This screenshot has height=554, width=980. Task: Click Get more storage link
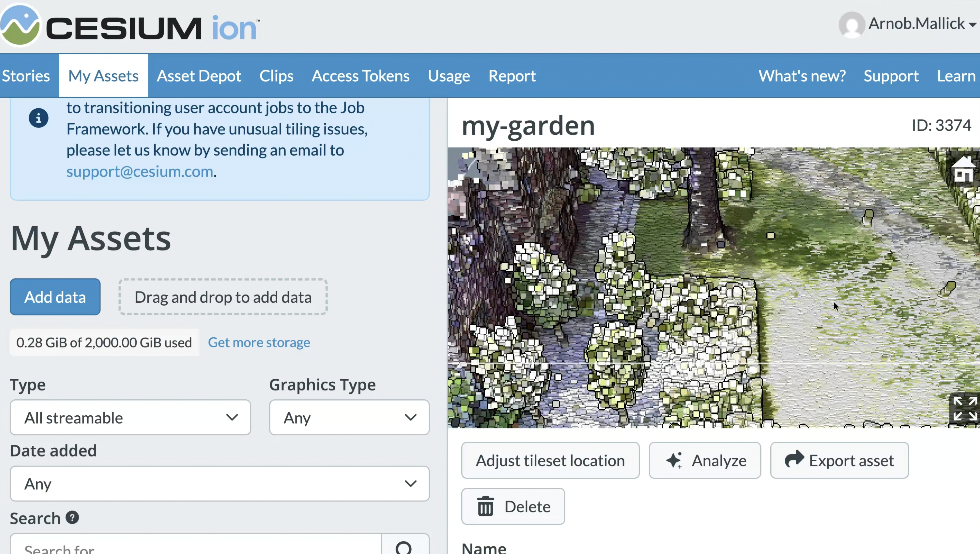tap(259, 342)
